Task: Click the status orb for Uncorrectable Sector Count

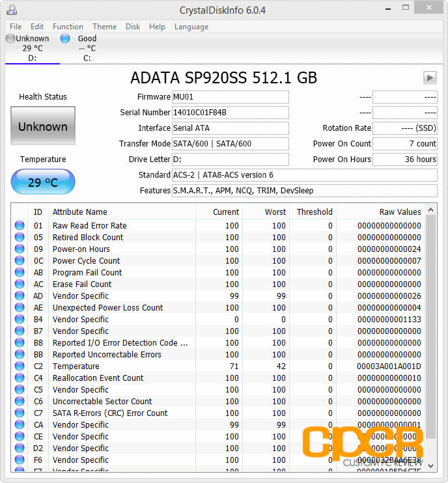Action: tap(20, 401)
